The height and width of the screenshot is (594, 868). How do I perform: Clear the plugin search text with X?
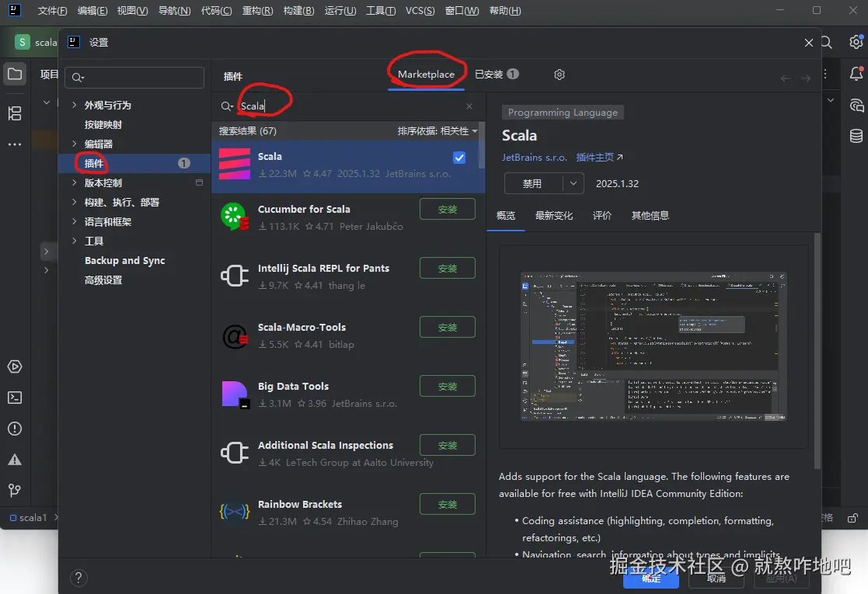pos(469,106)
